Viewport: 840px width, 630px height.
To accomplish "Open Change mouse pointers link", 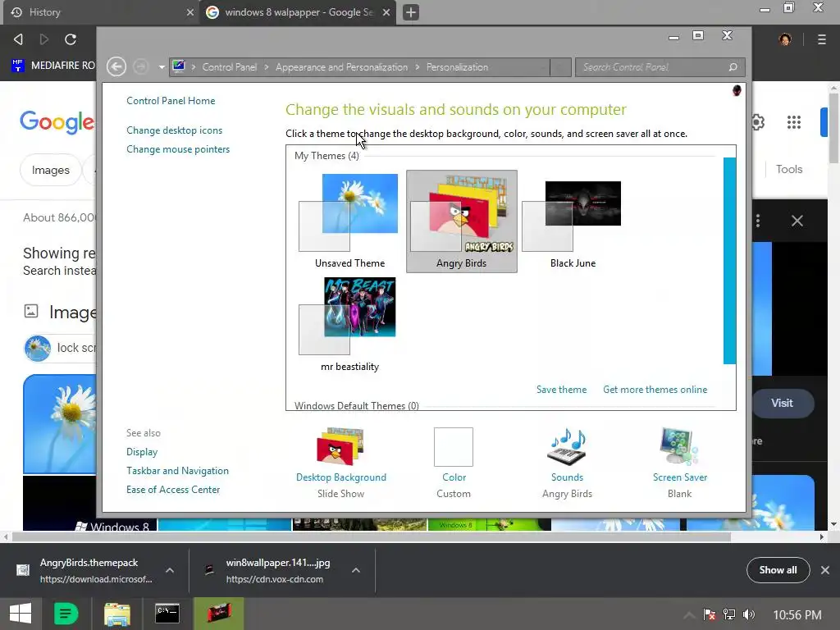I will [178, 149].
